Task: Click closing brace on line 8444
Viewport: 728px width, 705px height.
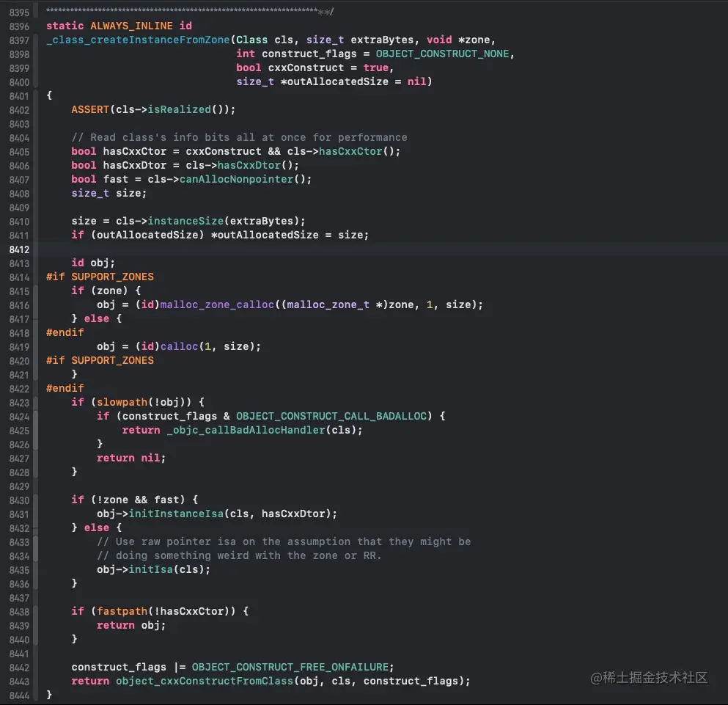Action: click(49, 695)
